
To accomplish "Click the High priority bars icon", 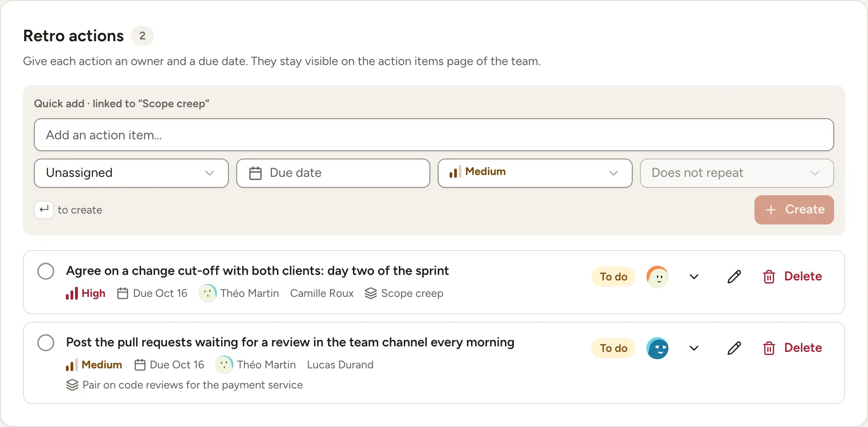I will click(x=72, y=293).
